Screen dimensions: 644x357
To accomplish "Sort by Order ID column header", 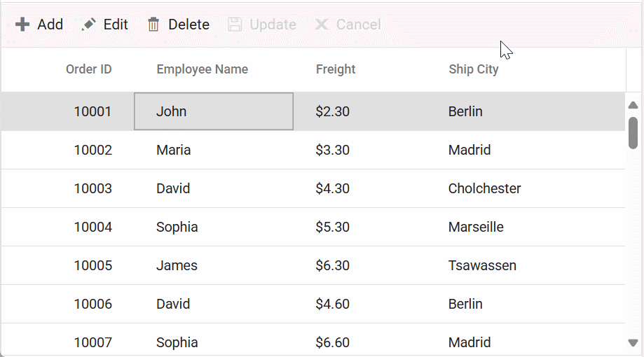I will [88, 69].
